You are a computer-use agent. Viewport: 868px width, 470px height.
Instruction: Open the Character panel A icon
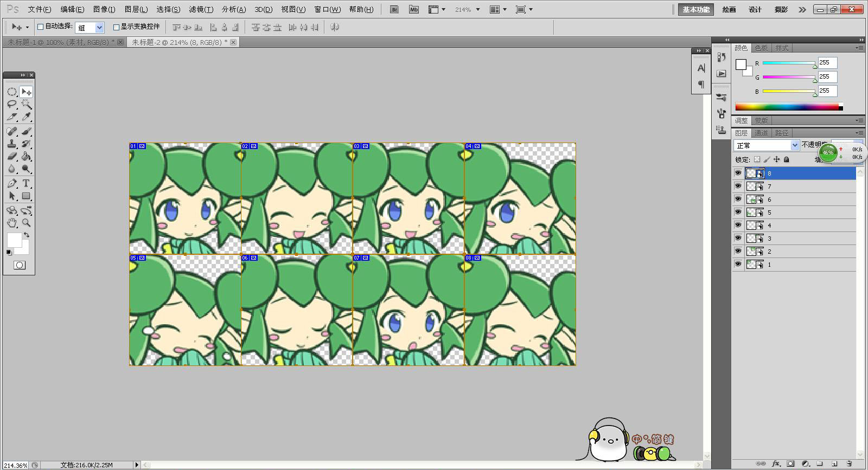(x=701, y=68)
